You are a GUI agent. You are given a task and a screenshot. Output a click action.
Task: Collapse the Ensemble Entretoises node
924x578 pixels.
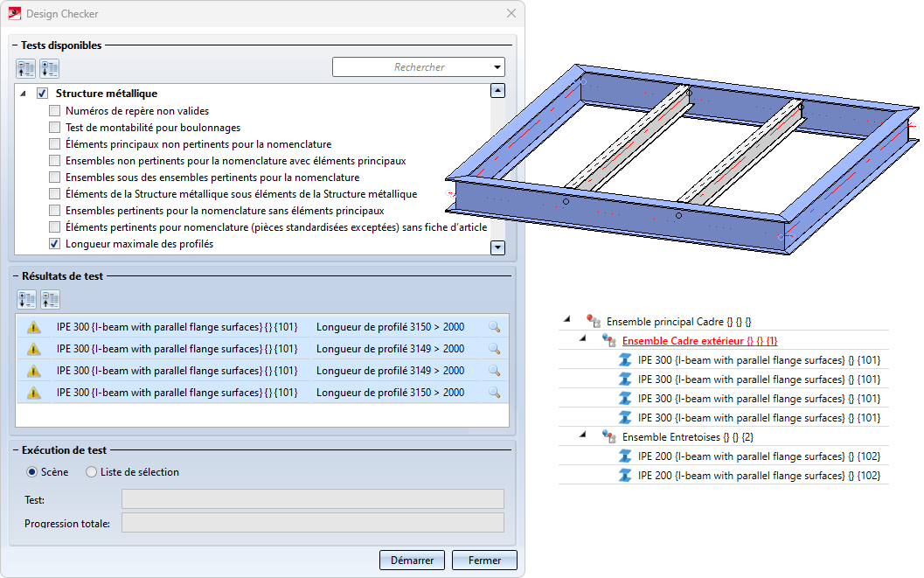pos(583,435)
